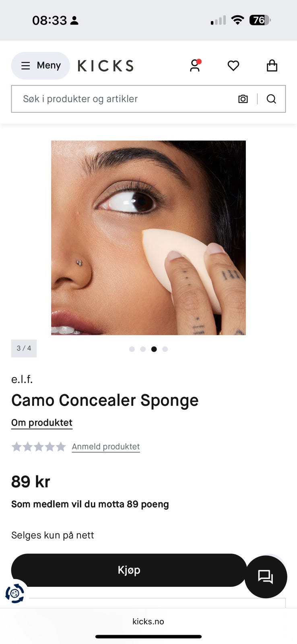Click the camera image search icon
Screen dimensions: 297x644
(x=243, y=99)
